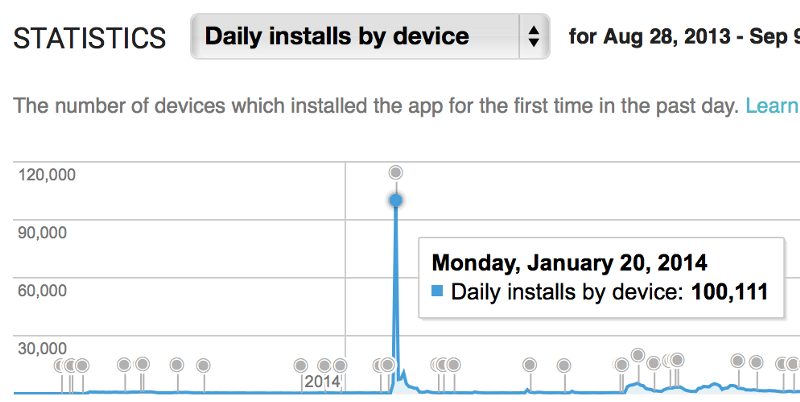Click first isolated marker after the spike

pyautogui.click(x=530, y=365)
